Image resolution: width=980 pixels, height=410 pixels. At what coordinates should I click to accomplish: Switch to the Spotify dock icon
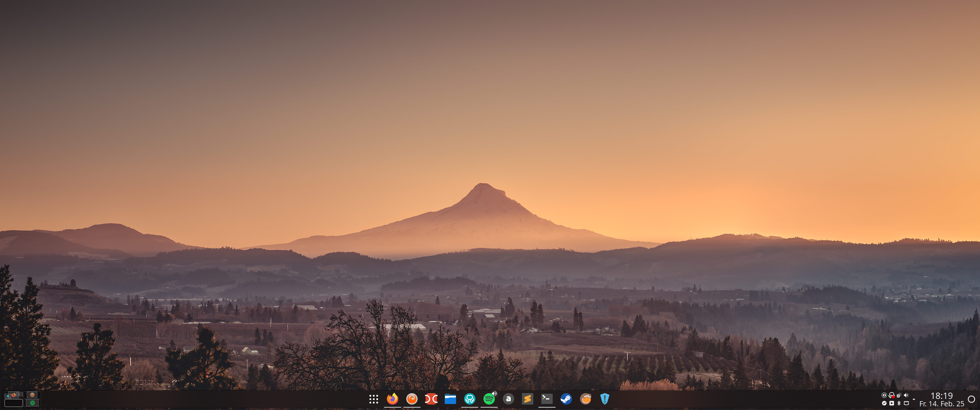point(489,399)
